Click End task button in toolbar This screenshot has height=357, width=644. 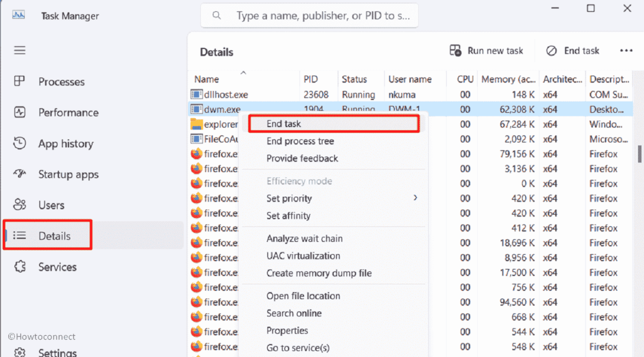(573, 50)
